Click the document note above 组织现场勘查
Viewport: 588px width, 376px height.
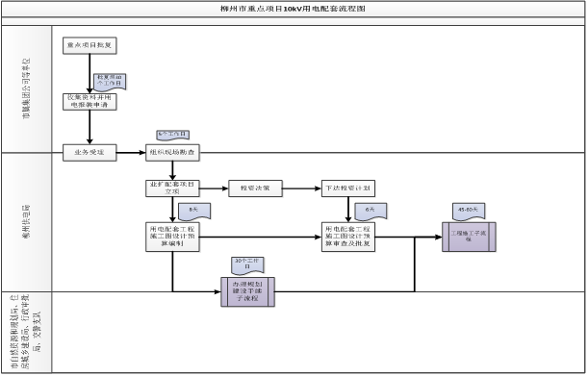point(173,135)
